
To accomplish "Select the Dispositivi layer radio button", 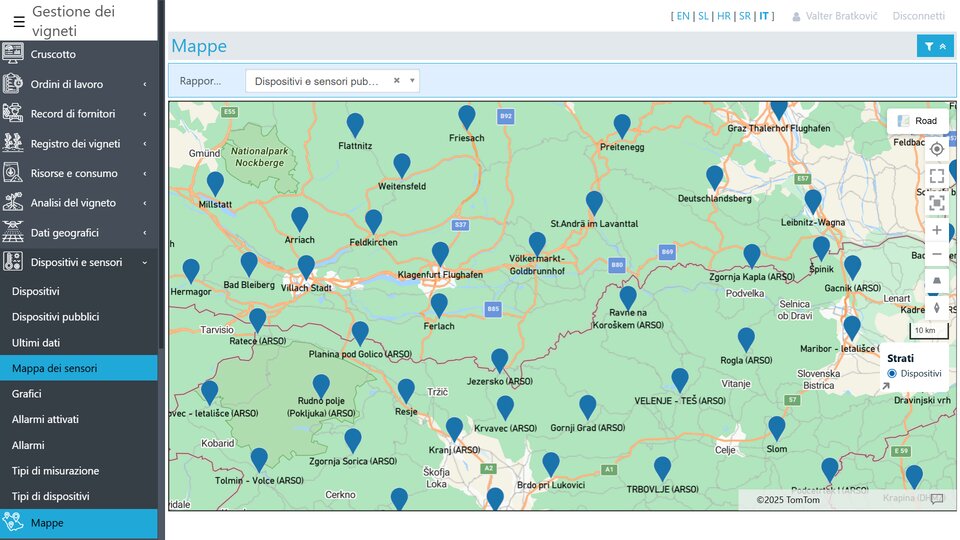I will click(892, 373).
